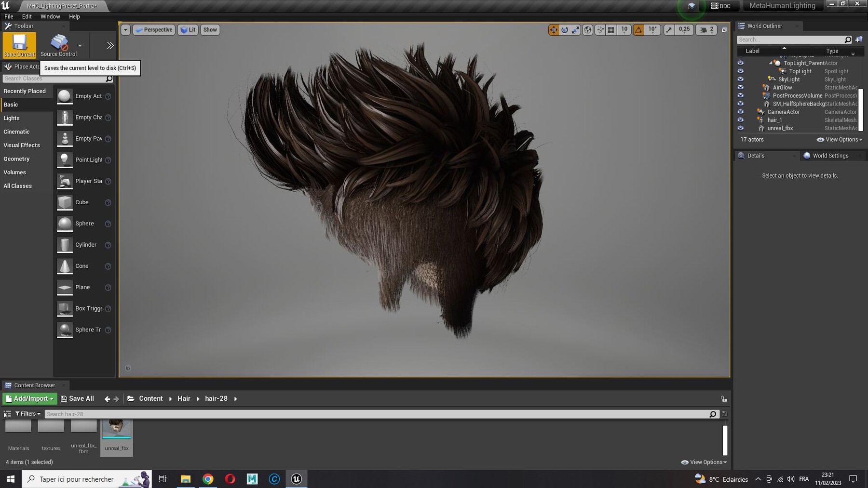Toggle surface snapping in the viewport
The image size is (868, 488).
click(600, 30)
